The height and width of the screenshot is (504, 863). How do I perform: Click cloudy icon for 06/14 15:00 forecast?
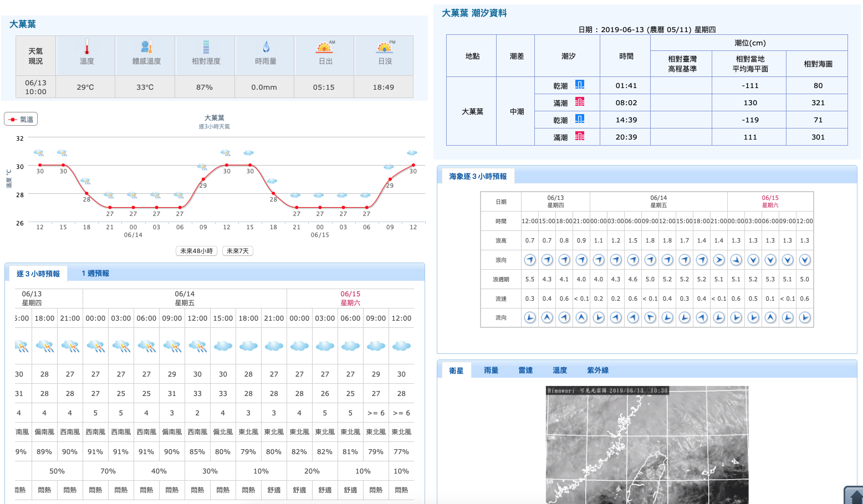tap(223, 346)
